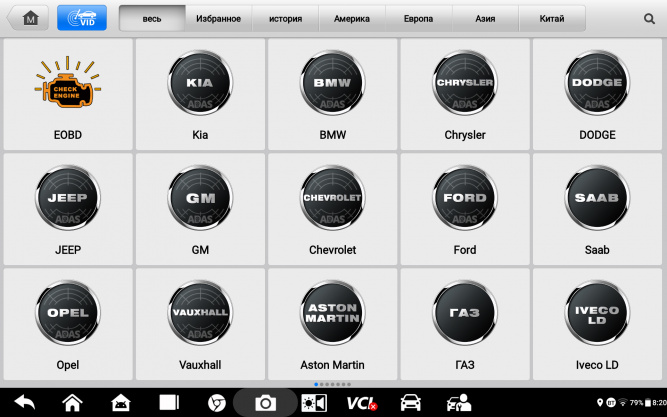This screenshot has width=667, height=417.
Task: Click the Chevrolet label text
Action: 332,250
